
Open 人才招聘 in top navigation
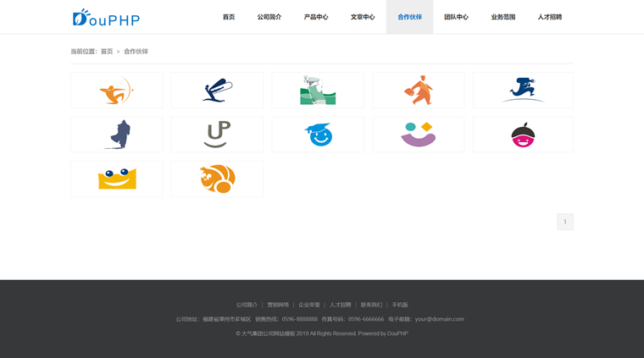550,17
